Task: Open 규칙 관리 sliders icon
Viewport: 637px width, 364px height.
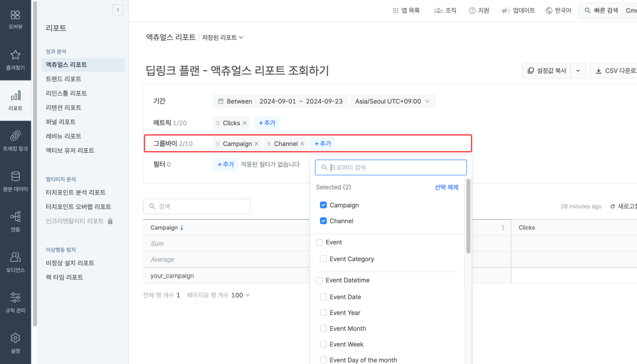Action: pos(15,298)
